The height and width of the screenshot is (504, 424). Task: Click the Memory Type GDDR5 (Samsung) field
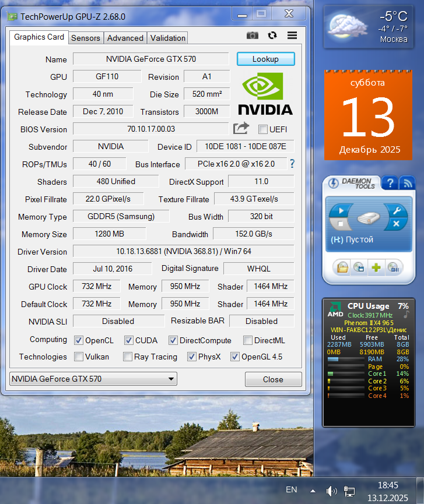pyautogui.click(x=121, y=216)
